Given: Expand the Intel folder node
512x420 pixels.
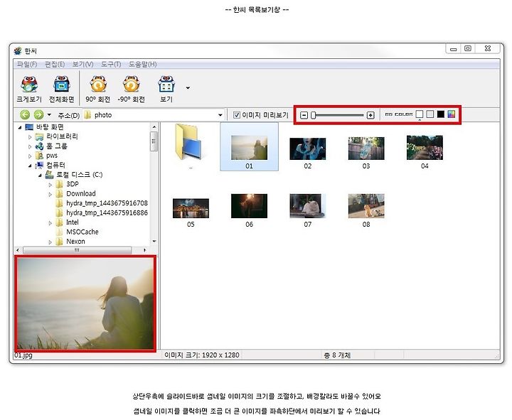Looking at the screenshot, I should 50,223.
